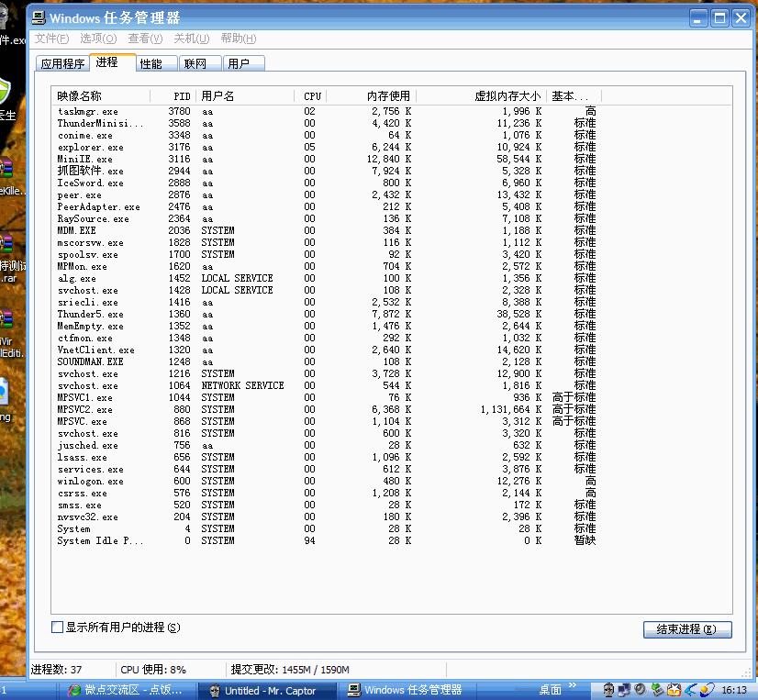Select the IceSword.exe process row

[327, 183]
